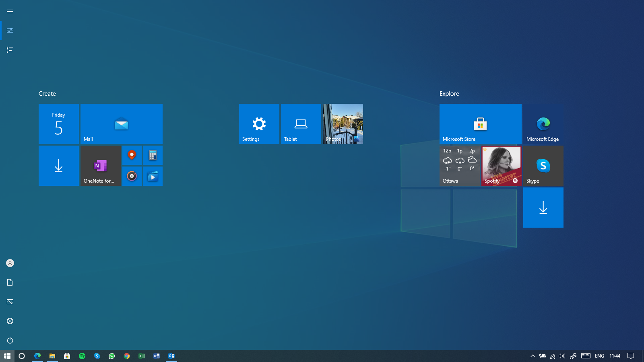Open the Maps small tile
Image resolution: width=644 pixels, height=362 pixels.
pos(132,155)
